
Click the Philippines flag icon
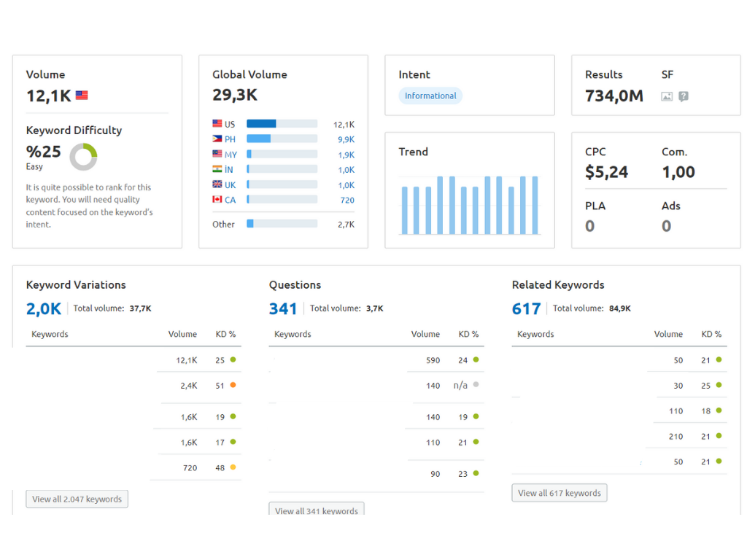(x=217, y=139)
